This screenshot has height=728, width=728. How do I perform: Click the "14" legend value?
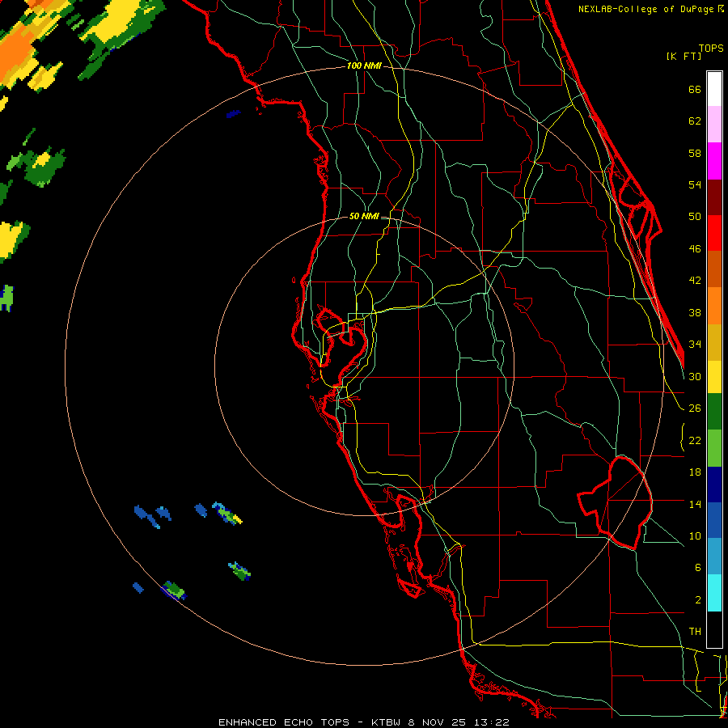coord(695,504)
